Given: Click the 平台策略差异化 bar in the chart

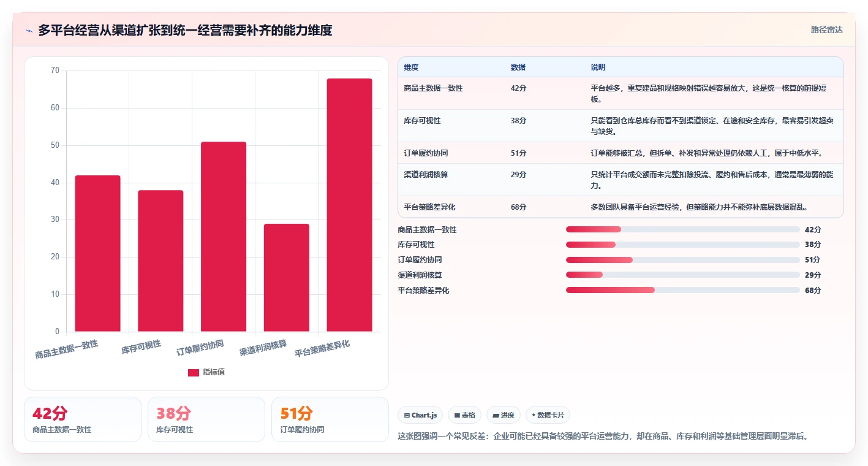Looking at the screenshot, I should point(349,205).
